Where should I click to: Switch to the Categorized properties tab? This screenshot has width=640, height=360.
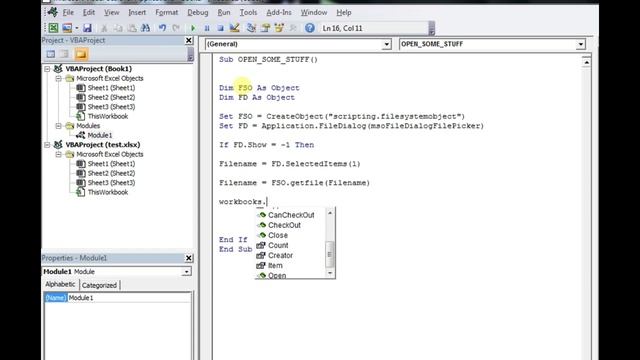point(99,285)
